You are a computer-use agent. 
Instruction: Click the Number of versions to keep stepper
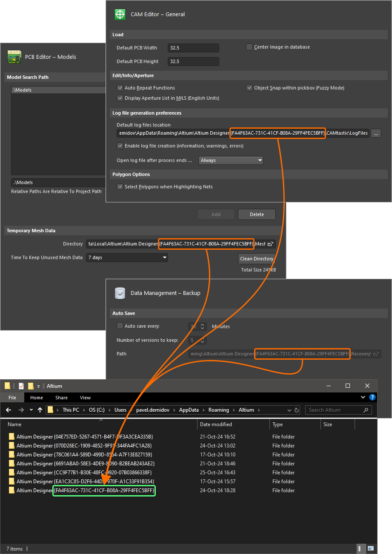click(203, 340)
